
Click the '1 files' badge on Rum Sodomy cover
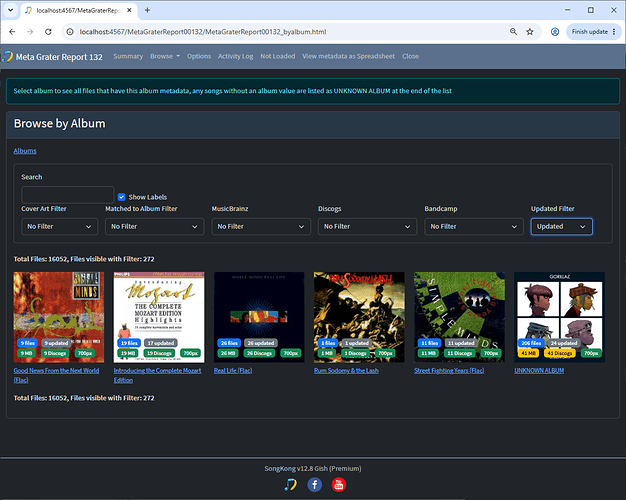click(x=328, y=343)
